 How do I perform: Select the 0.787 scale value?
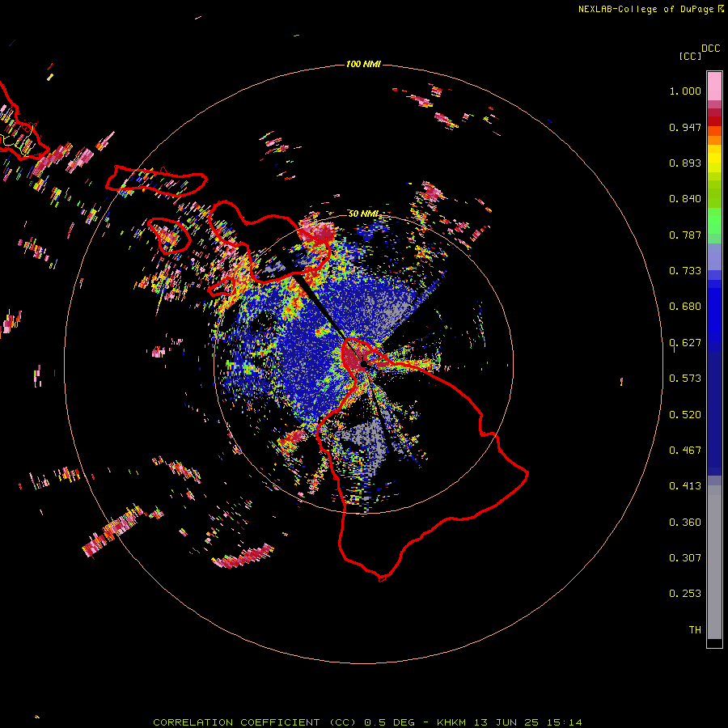click(685, 235)
